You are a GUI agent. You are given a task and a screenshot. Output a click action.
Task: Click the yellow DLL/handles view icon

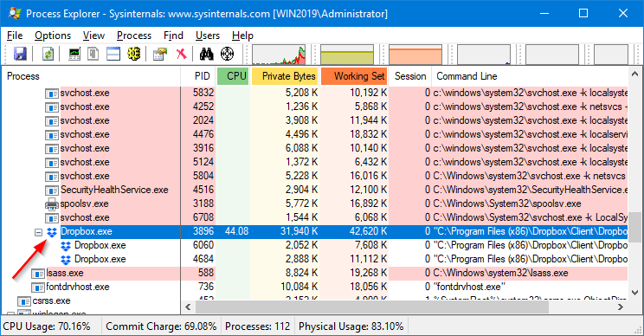point(133,54)
